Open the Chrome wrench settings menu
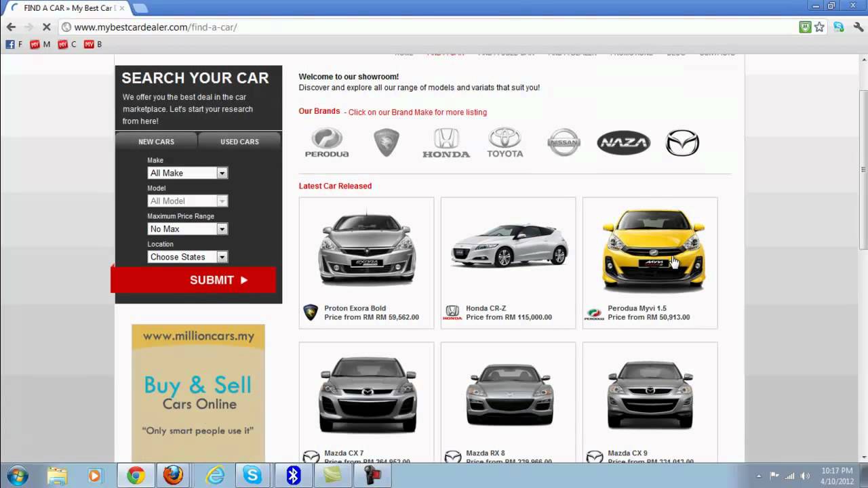868x488 pixels. pyautogui.click(x=858, y=27)
